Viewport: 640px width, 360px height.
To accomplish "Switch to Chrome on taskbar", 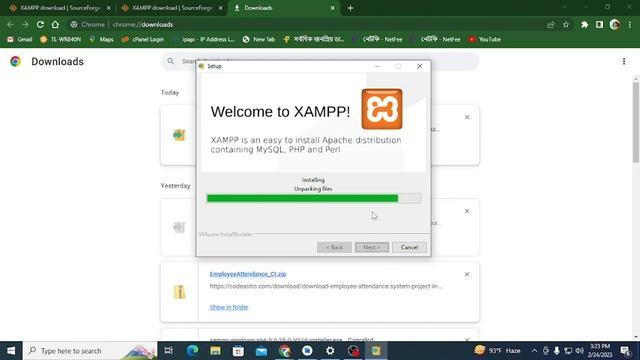I will 284,351.
